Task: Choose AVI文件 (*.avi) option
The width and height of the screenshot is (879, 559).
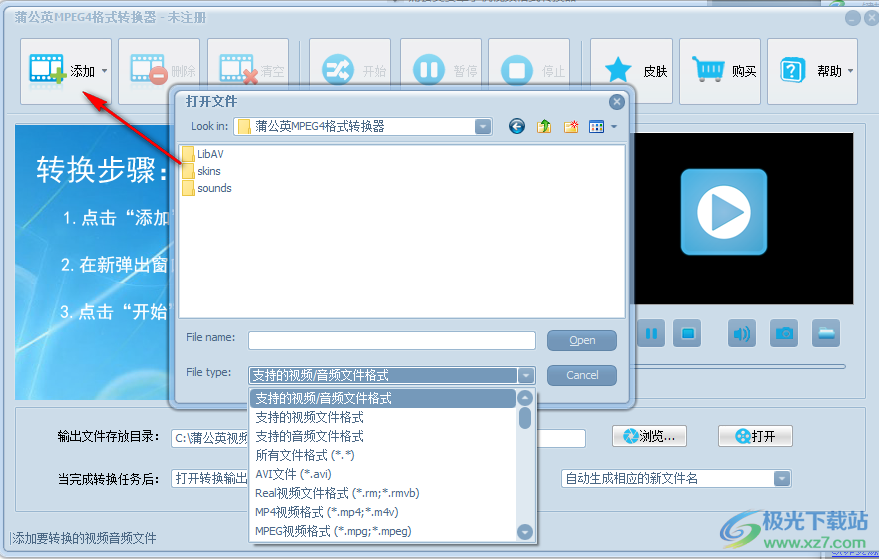Action: click(x=383, y=474)
